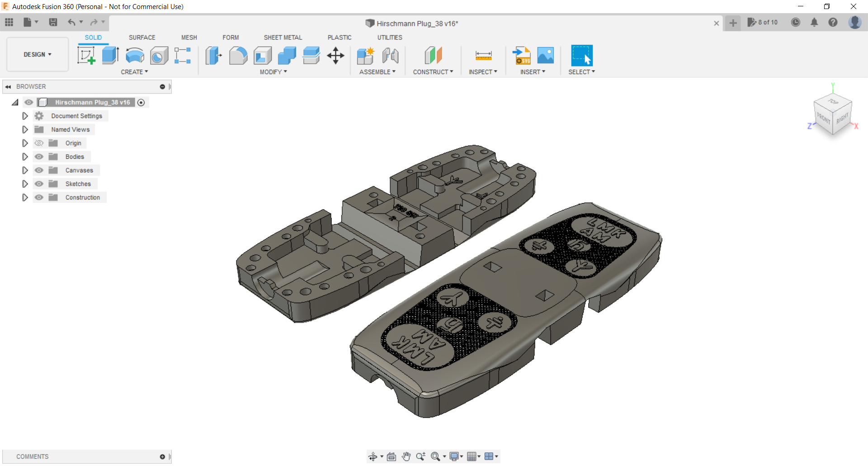This screenshot has height=466, width=868.
Task: Start Create Sketch tool
Action: [86, 56]
